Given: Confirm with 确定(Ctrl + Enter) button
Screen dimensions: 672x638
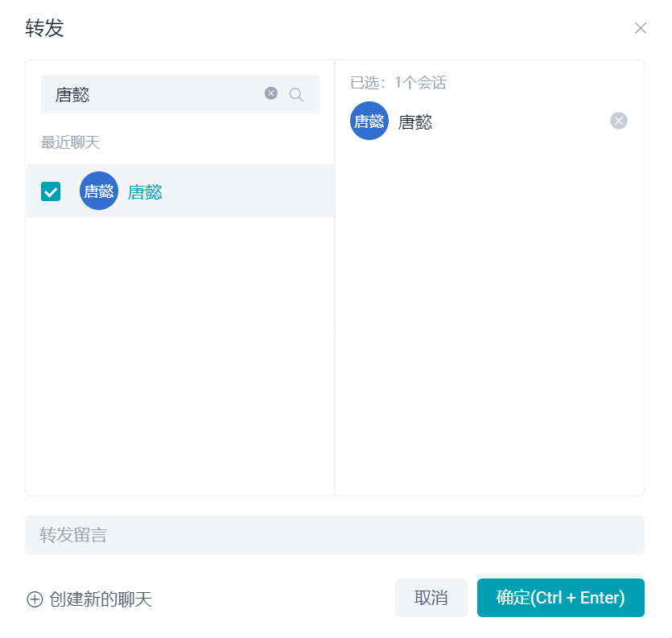Looking at the screenshot, I should click(x=561, y=597).
